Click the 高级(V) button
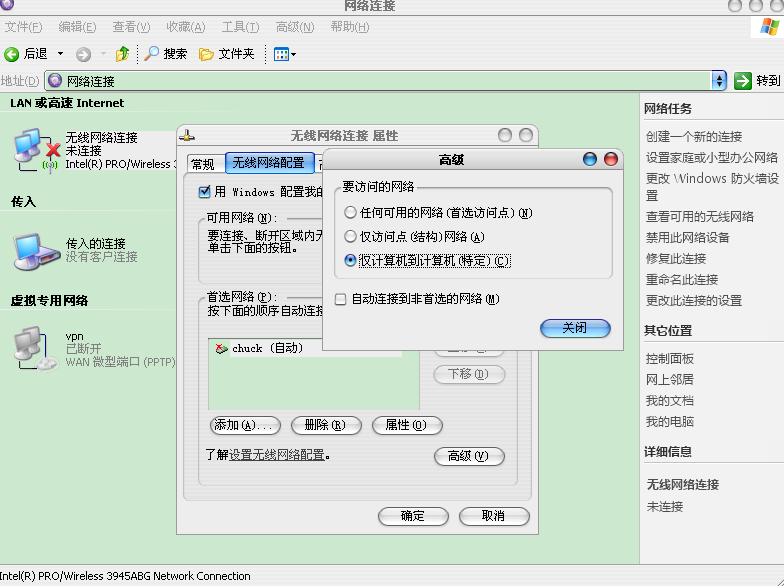 (x=468, y=456)
